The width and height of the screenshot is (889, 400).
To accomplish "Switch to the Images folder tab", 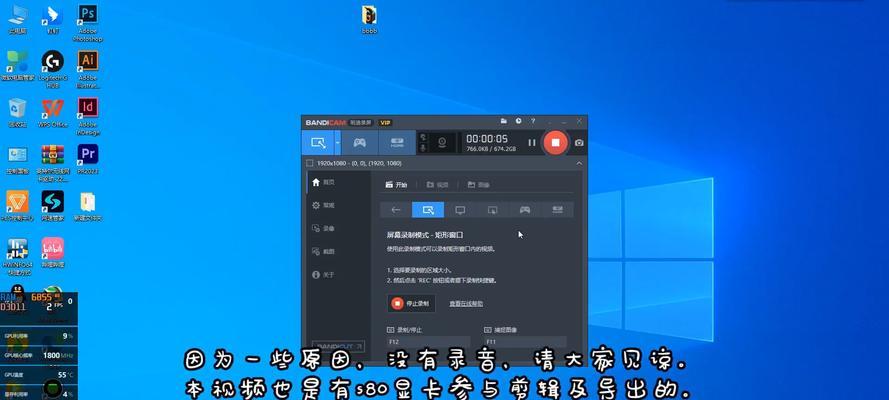I will click(x=479, y=185).
